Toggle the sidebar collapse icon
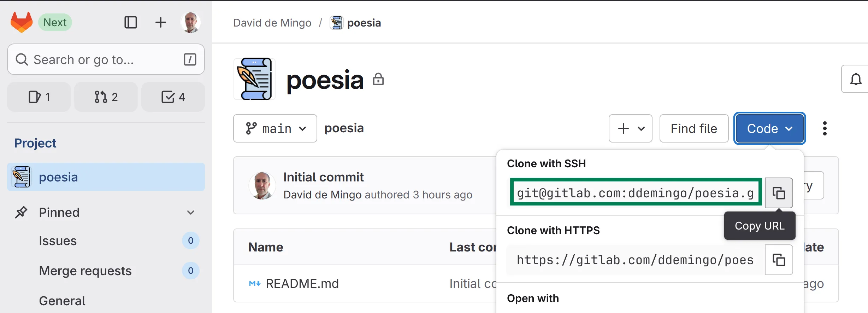The width and height of the screenshot is (868, 313). click(x=131, y=22)
